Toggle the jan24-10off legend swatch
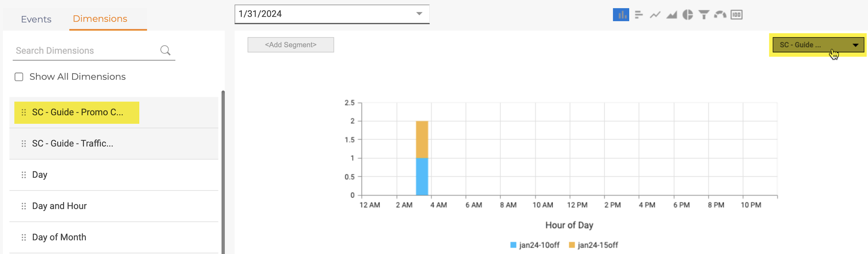 click(513, 245)
